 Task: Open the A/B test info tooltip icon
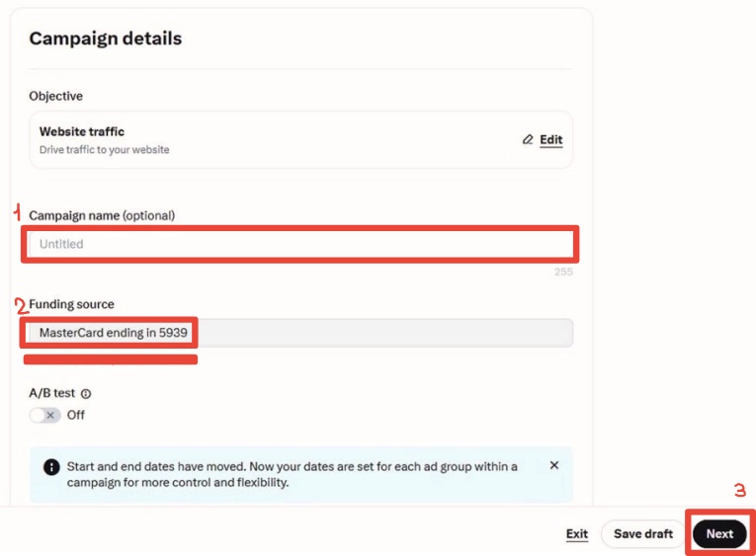tap(86, 394)
